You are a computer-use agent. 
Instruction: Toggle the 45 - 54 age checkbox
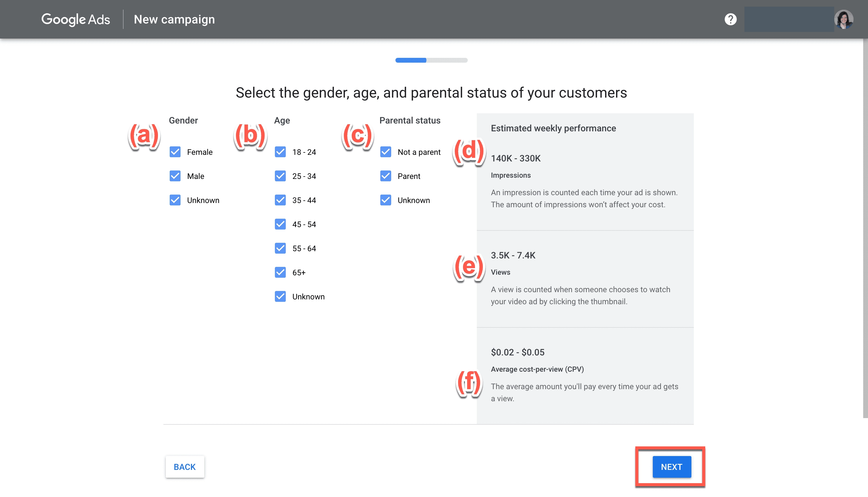(x=280, y=224)
